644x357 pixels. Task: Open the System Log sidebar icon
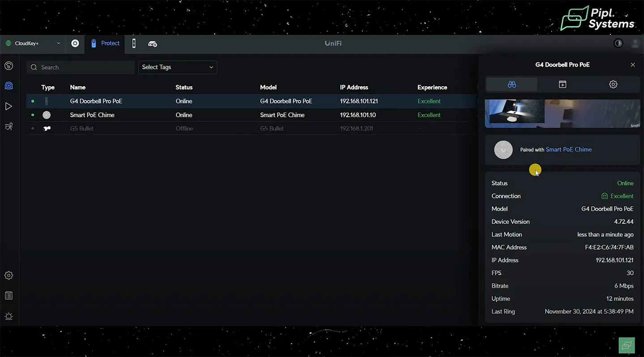[8, 295]
